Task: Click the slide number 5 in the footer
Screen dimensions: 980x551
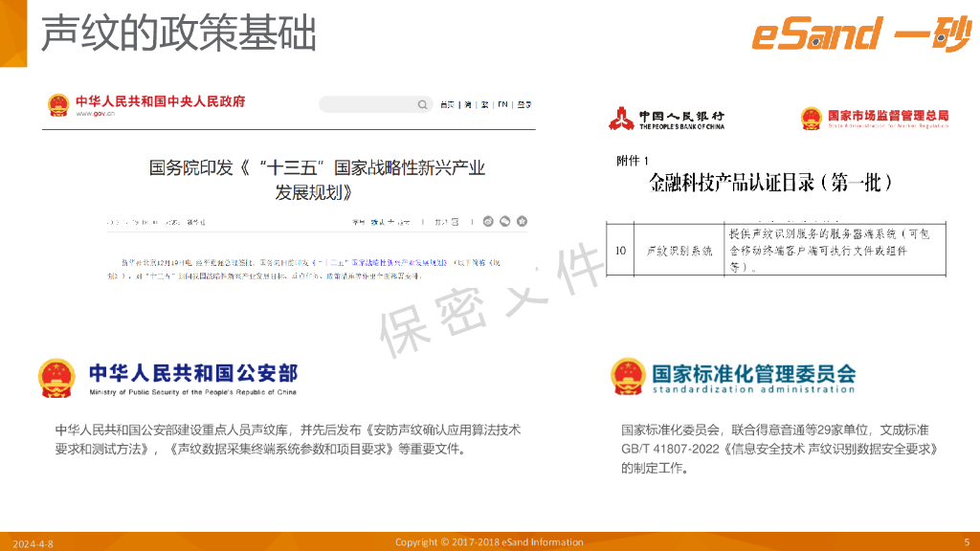Action: click(966, 542)
